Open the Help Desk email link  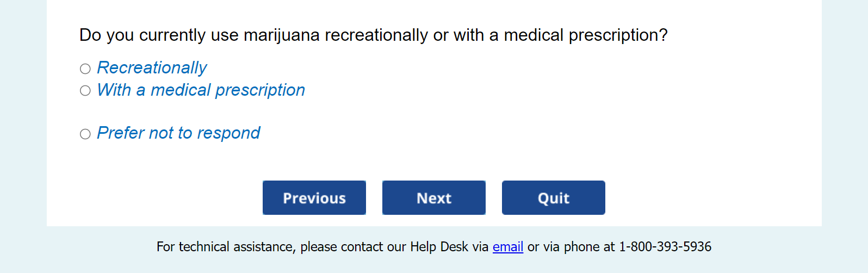508,247
